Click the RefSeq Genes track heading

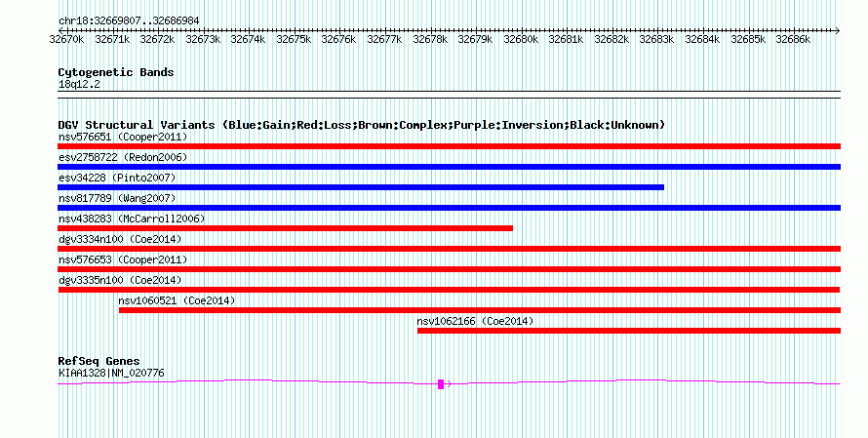(x=99, y=361)
